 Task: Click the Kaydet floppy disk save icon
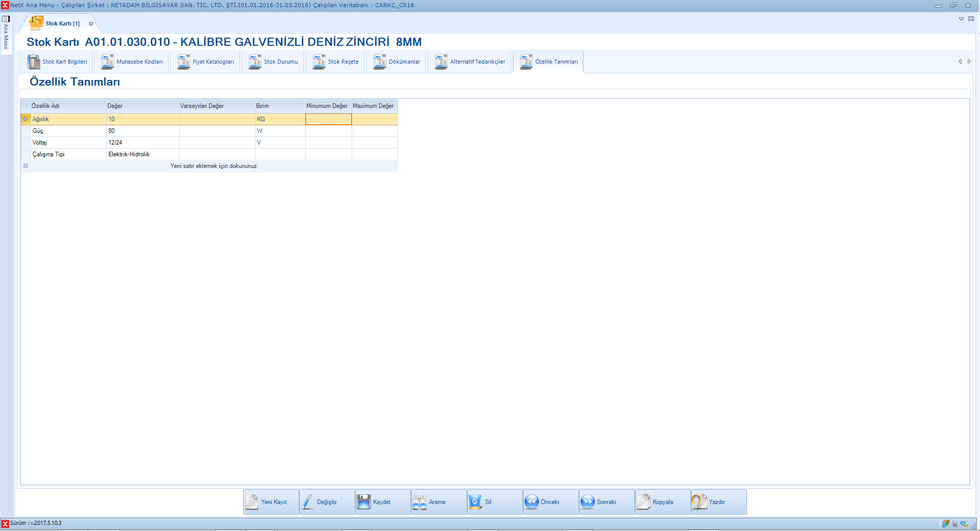click(x=364, y=502)
